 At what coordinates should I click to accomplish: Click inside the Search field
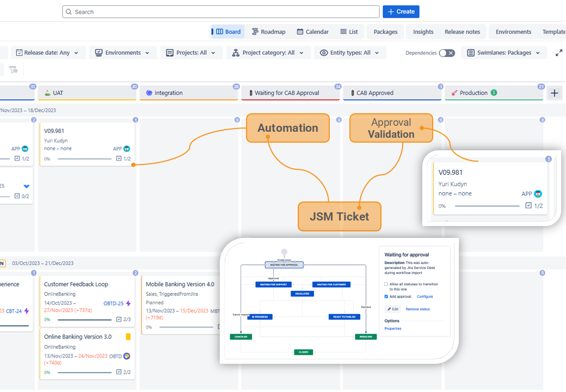(218, 11)
